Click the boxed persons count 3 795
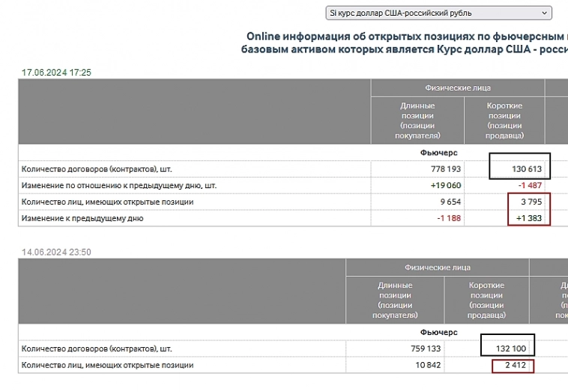Image resolution: width=568 pixels, height=392 pixels. pyautogui.click(x=529, y=202)
